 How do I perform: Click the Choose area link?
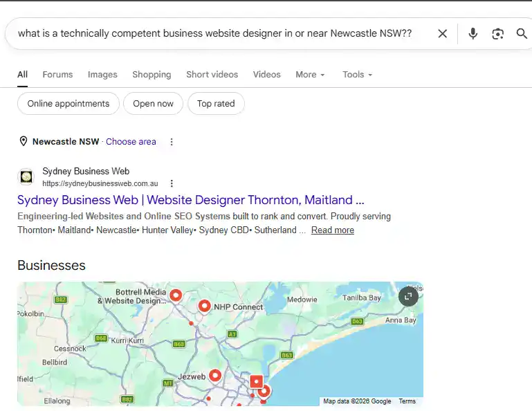[131, 142]
